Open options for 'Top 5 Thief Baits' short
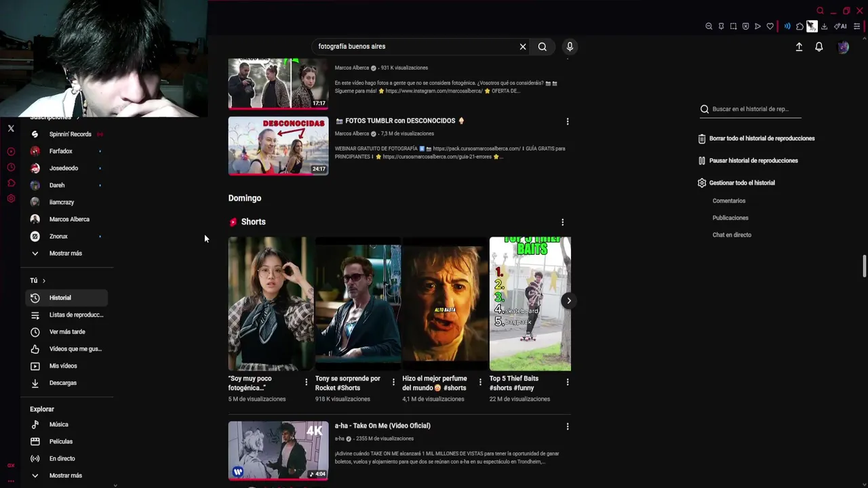 coord(568,382)
